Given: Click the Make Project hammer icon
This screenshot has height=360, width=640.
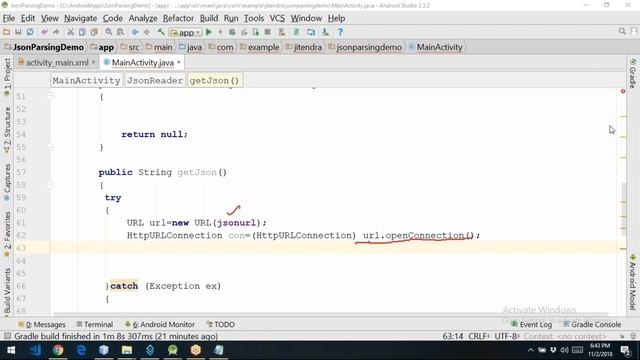Looking at the screenshot, I should [161, 32].
